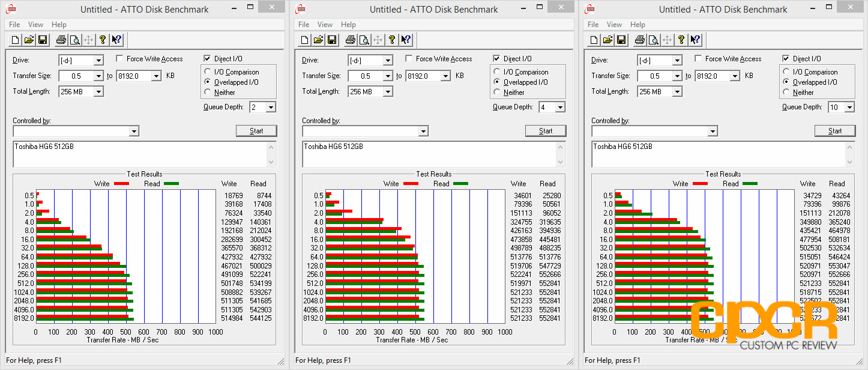
Task: Open Queue Depth dropdown showing 2
Action: click(x=271, y=108)
